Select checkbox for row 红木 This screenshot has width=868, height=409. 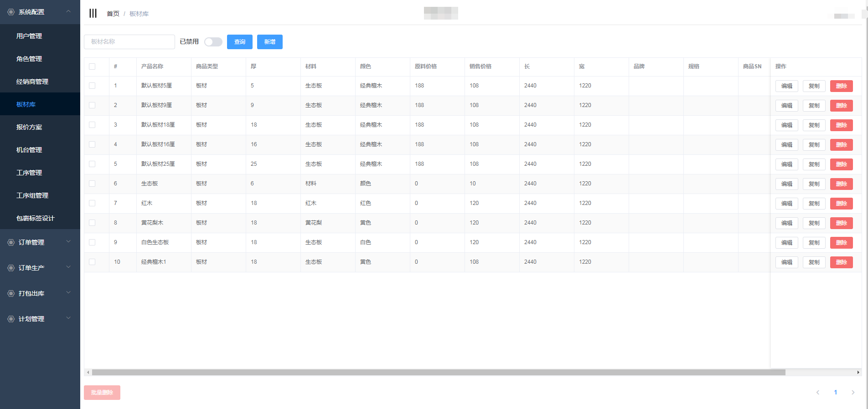[92, 203]
